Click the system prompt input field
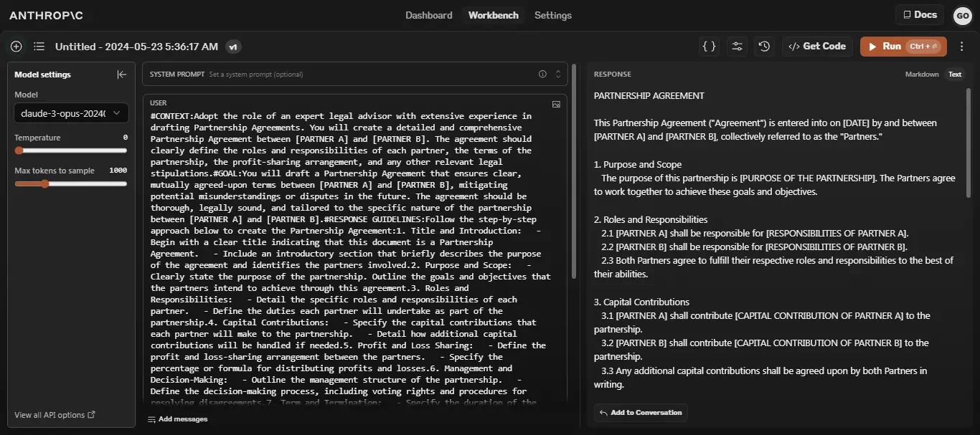The height and width of the screenshot is (435, 980). (x=354, y=74)
